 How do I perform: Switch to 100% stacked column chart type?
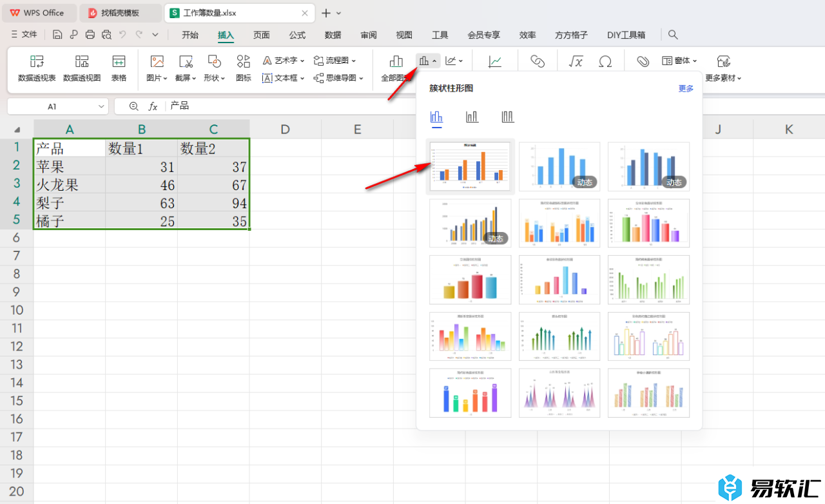coord(508,117)
